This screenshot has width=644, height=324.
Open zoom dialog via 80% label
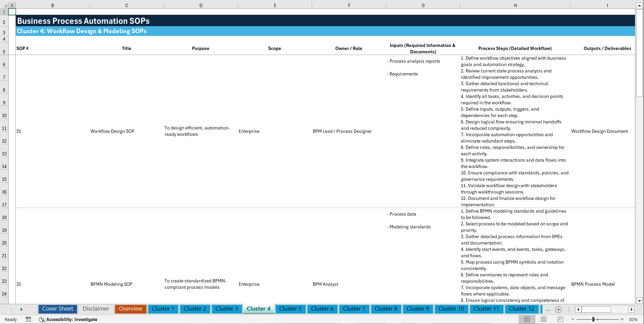coord(633,319)
